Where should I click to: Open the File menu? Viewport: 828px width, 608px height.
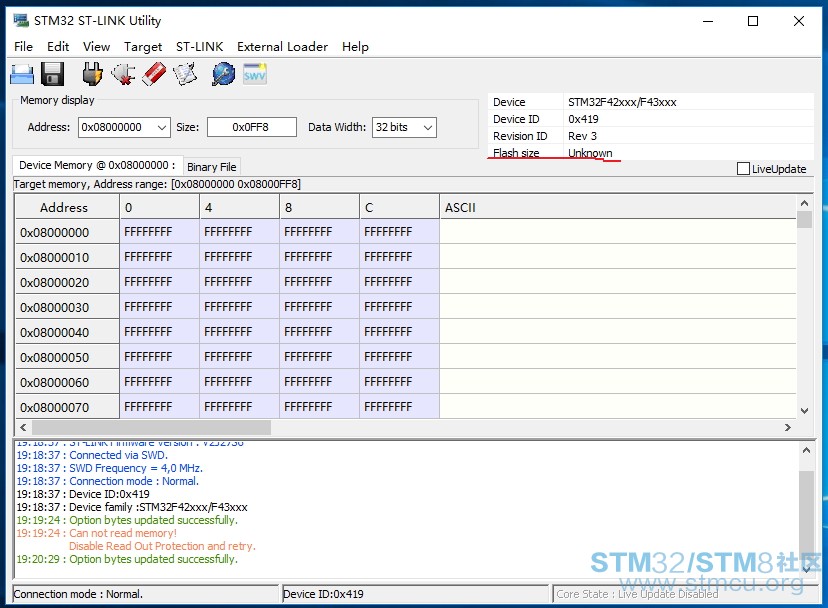coord(23,46)
